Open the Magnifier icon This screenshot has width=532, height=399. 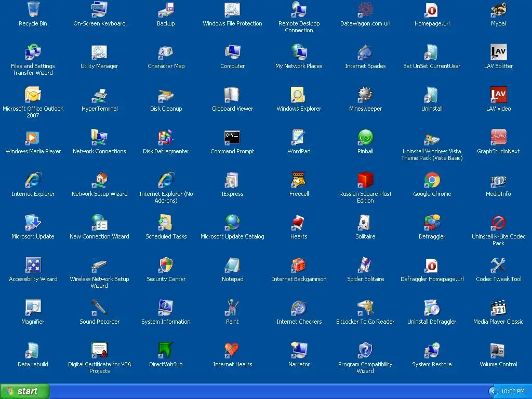pyautogui.click(x=33, y=308)
